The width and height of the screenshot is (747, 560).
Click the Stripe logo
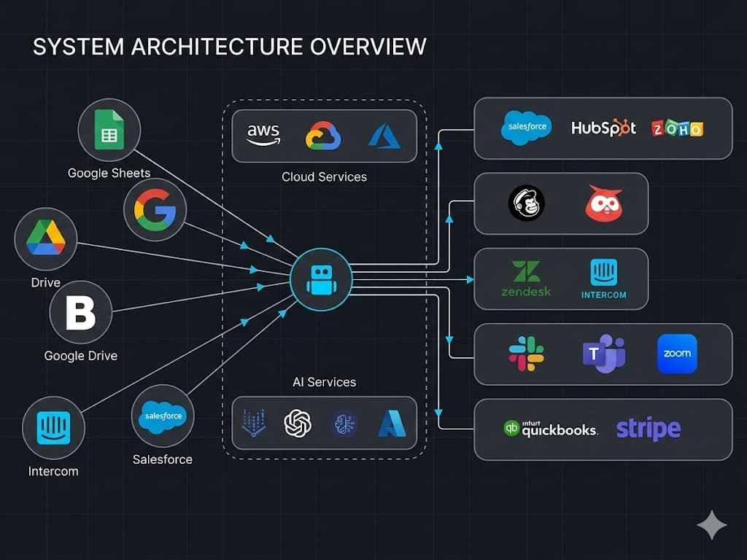click(648, 429)
